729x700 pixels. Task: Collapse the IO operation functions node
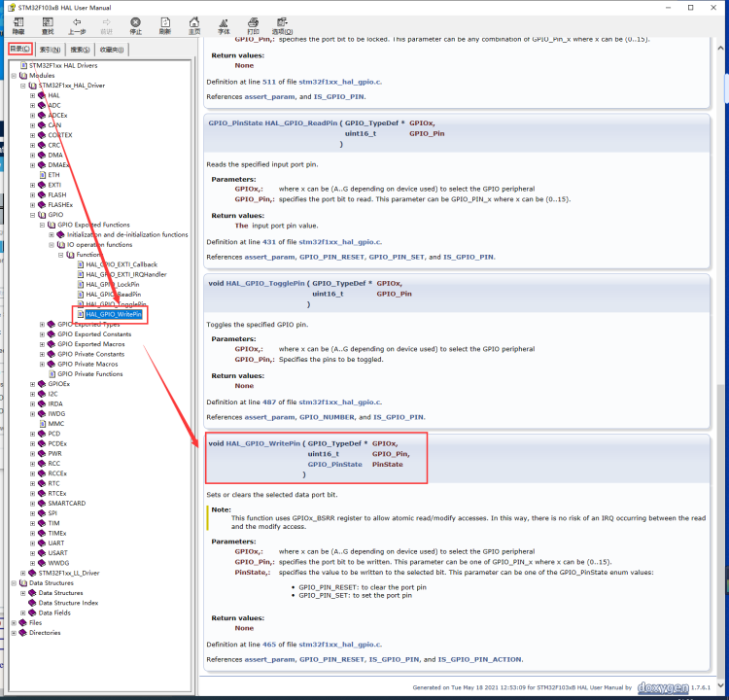tap(52, 245)
